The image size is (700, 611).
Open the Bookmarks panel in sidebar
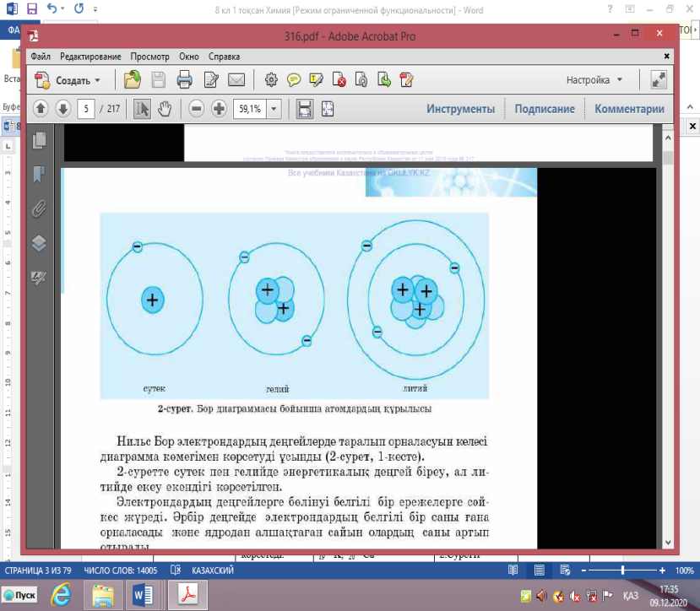point(39,175)
